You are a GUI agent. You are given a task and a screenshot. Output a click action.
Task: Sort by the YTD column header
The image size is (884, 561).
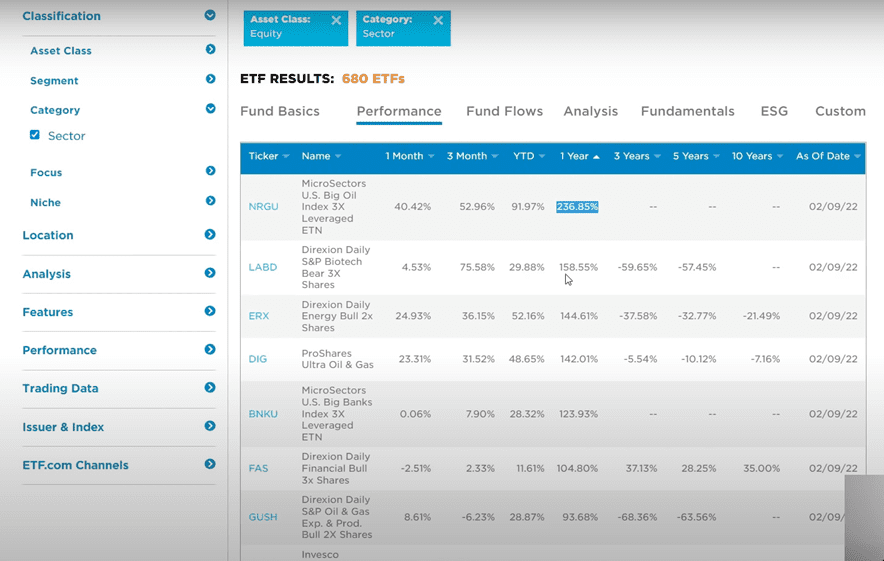pos(529,156)
